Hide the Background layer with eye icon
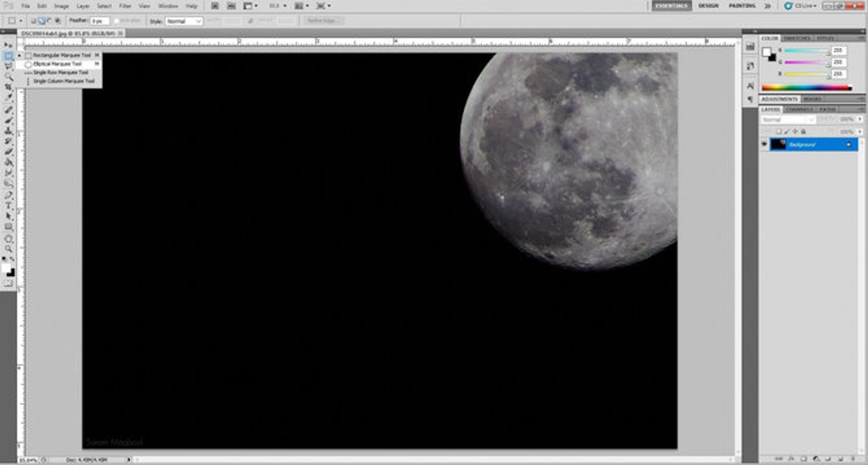Image resolution: width=868 pixels, height=465 pixels. point(765,145)
